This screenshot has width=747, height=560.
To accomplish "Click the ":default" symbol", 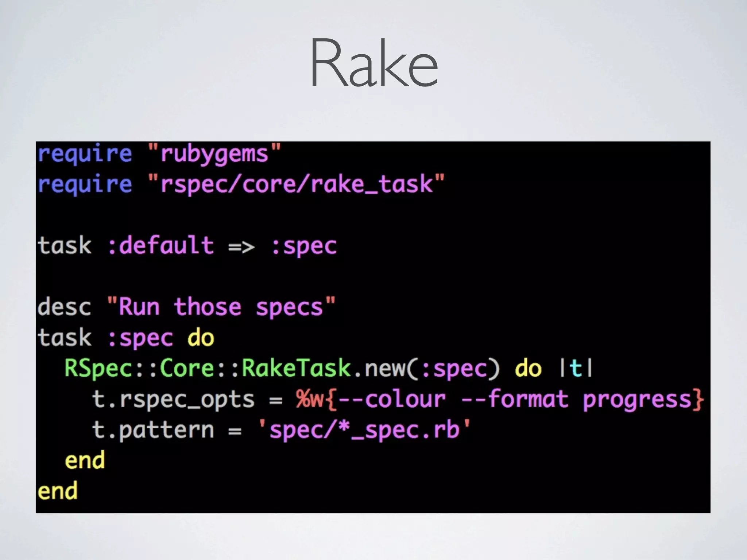I will (161, 245).
